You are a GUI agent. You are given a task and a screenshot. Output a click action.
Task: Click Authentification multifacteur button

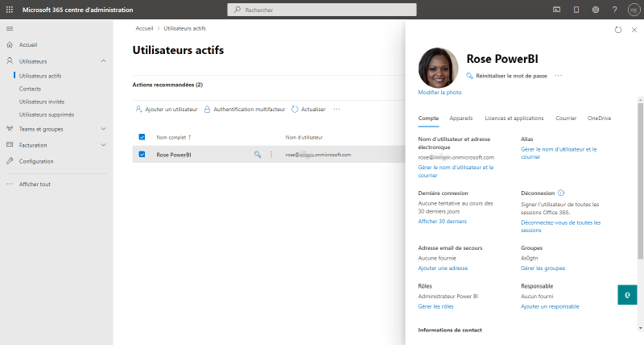pos(245,110)
